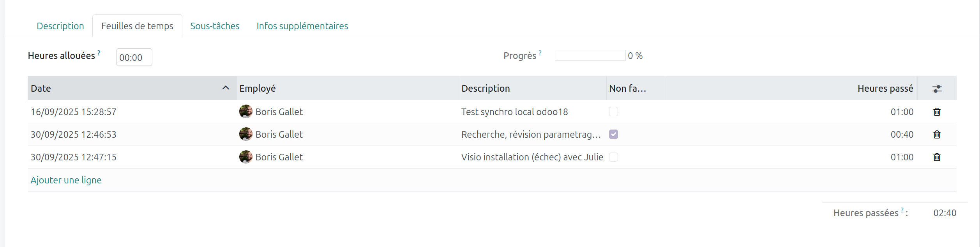The height and width of the screenshot is (247, 980).
Task: Delete the 16/09/2025 timesheet line
Action: [x=937, y=112]
